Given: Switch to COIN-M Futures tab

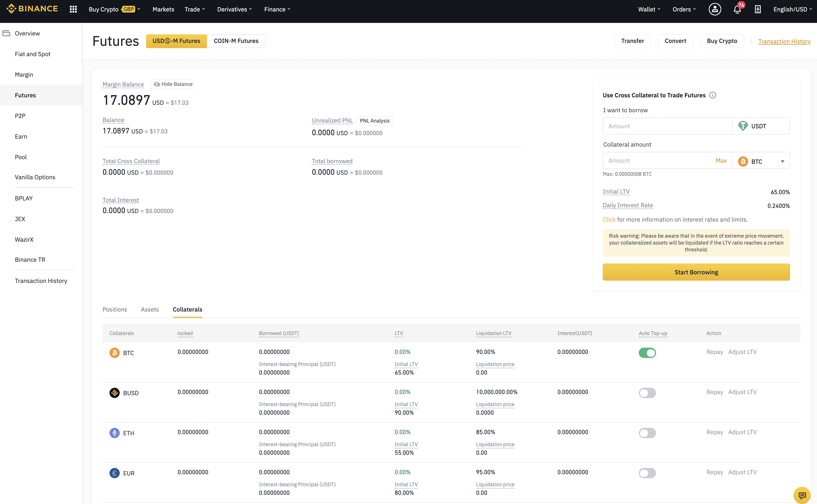Looking at the screenshot, I should (x=236, y=41).
